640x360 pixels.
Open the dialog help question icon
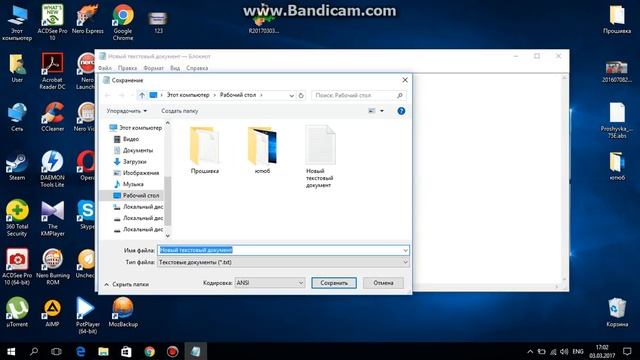coord(401,111)
